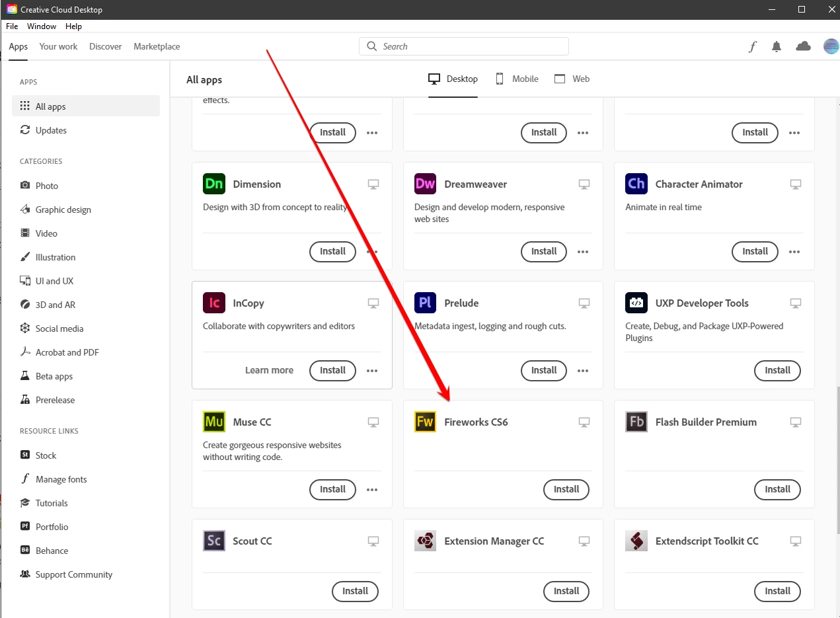Install InCopy
The image size is (840, 618).
[x=332, y=370]
